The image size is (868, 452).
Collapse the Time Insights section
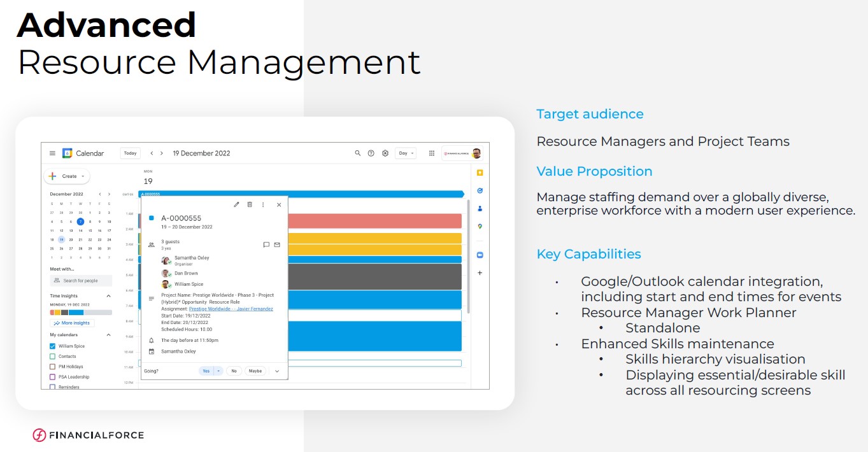pos(108,296)
